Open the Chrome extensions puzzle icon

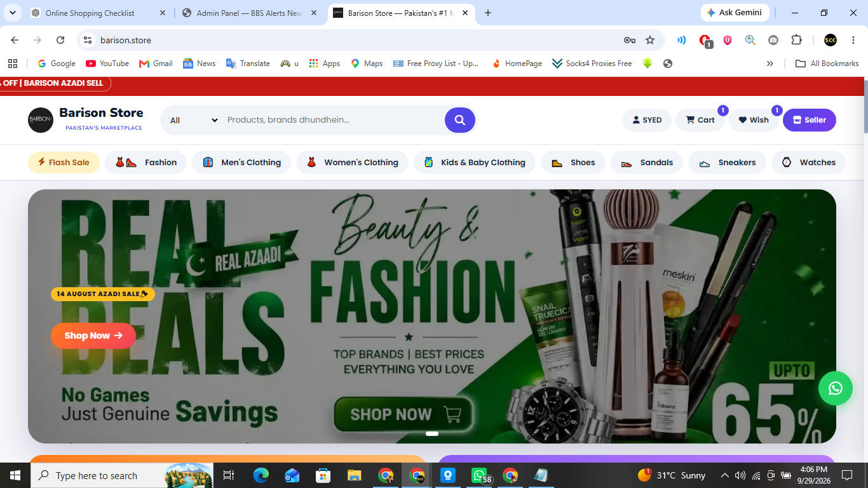[x=796, y=40]
